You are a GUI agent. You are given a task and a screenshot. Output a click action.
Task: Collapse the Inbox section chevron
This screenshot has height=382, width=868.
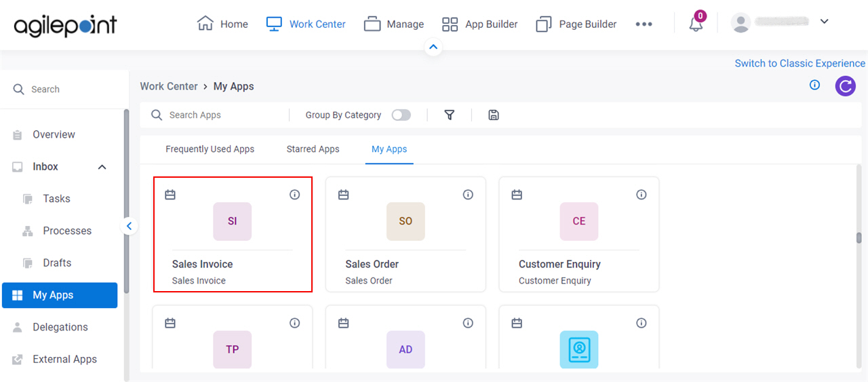pyautogui.click(x=102, y=167)
